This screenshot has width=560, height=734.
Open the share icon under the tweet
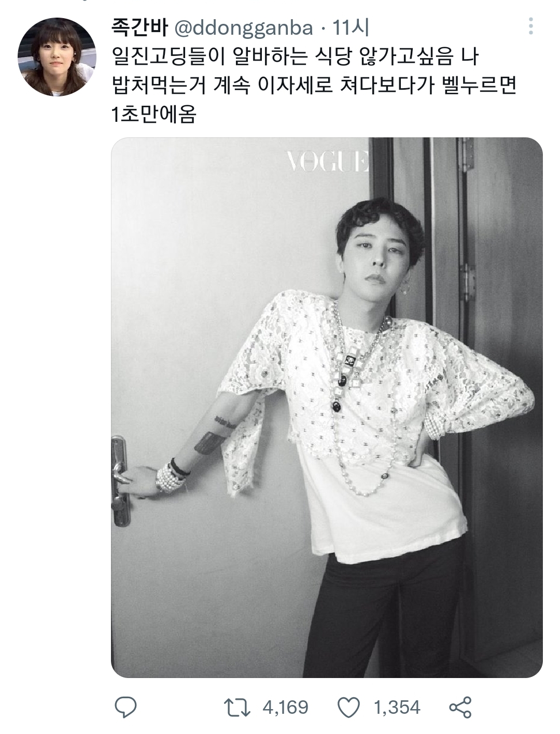pyautogui.click(x=460, y=708)
